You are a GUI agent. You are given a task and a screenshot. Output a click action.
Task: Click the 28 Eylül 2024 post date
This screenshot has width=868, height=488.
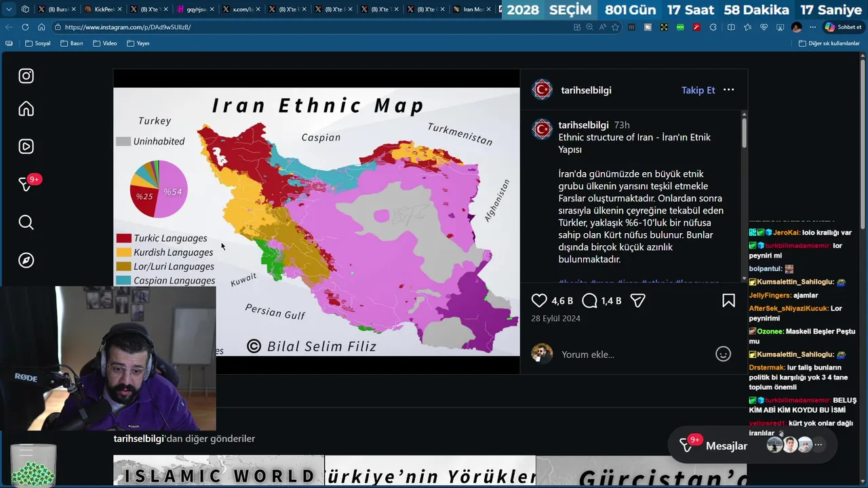point(555,318)
